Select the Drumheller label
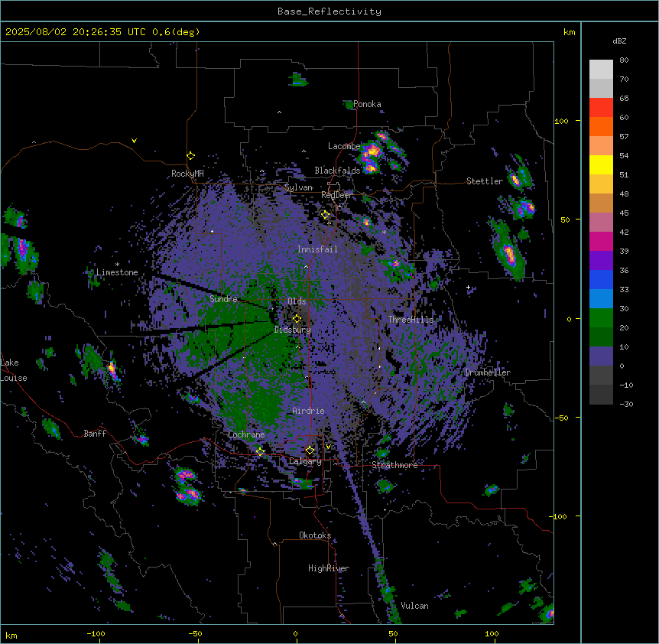Viewport: 659px width, 644px height. click(x=488, y=372)
